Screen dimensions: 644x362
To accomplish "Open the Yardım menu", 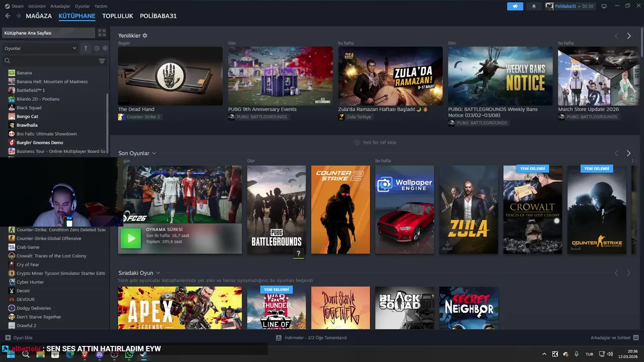I will (x=101, y=6).
